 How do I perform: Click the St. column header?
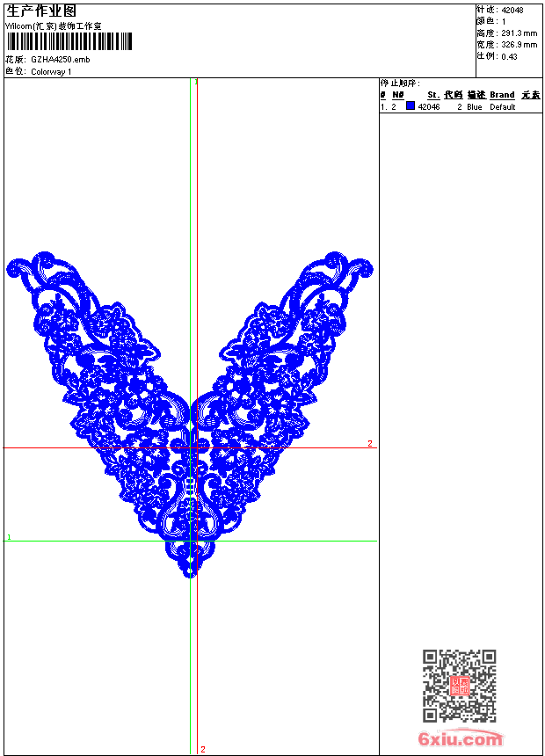coord(433,95)
